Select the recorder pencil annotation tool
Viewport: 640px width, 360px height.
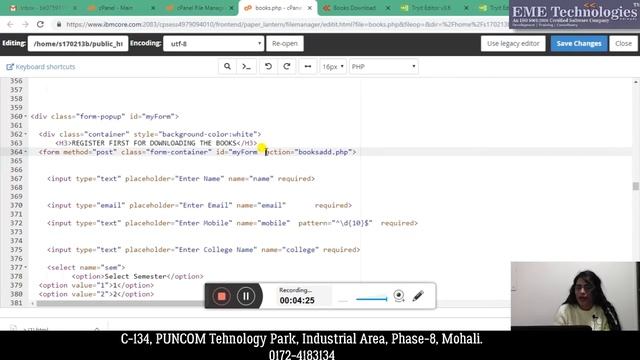418,296
